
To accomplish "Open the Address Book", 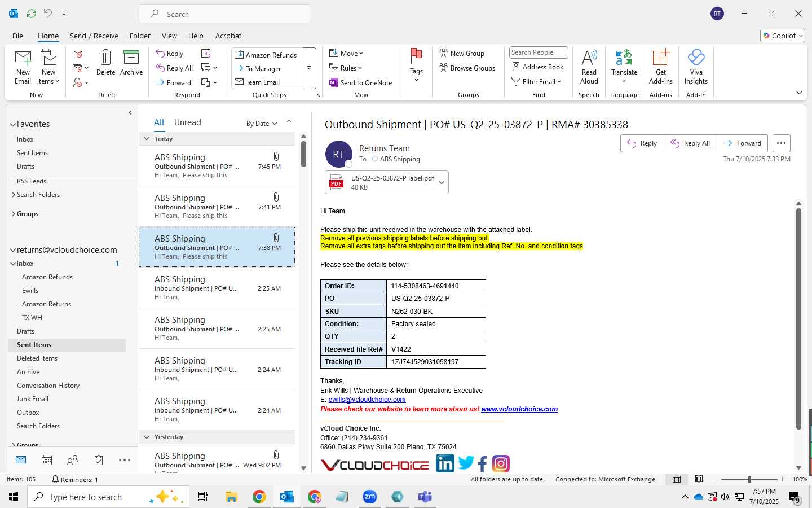I will pos(538,67).
